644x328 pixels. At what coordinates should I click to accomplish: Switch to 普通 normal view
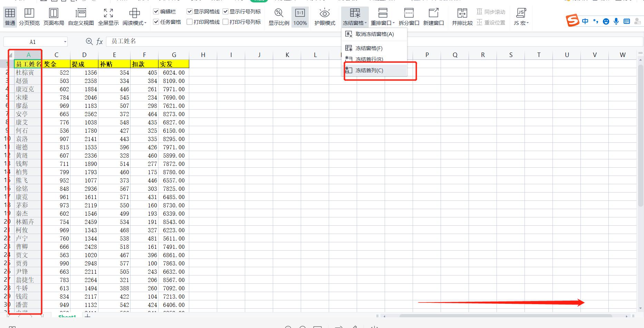tap(9, 17)
